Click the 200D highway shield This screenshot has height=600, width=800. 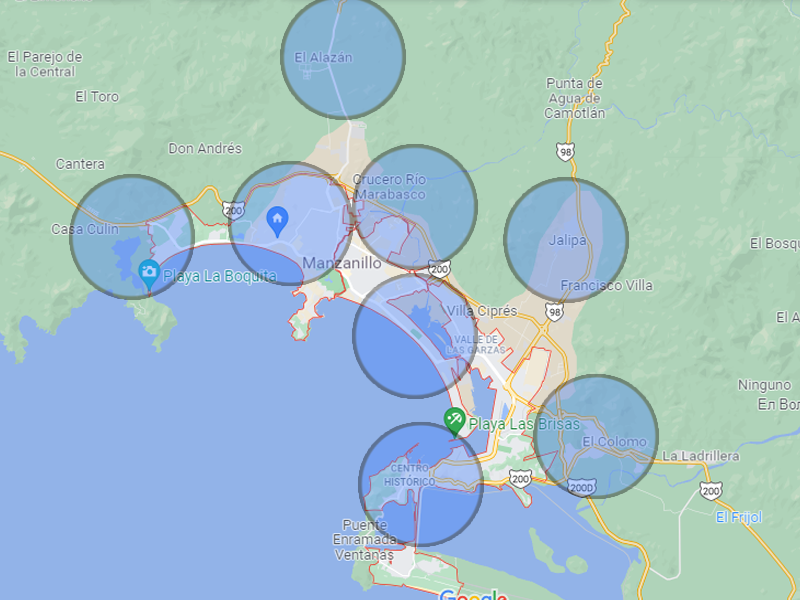pyautogui.click(x=581, y=487)
